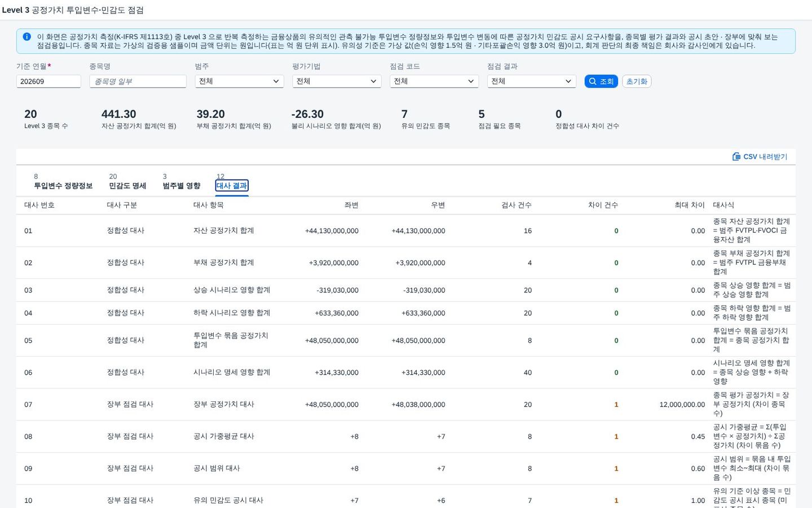Click the 투입변수 묶음 공정가치 합계 cell

pyautogui.click(x=231, y=340)
